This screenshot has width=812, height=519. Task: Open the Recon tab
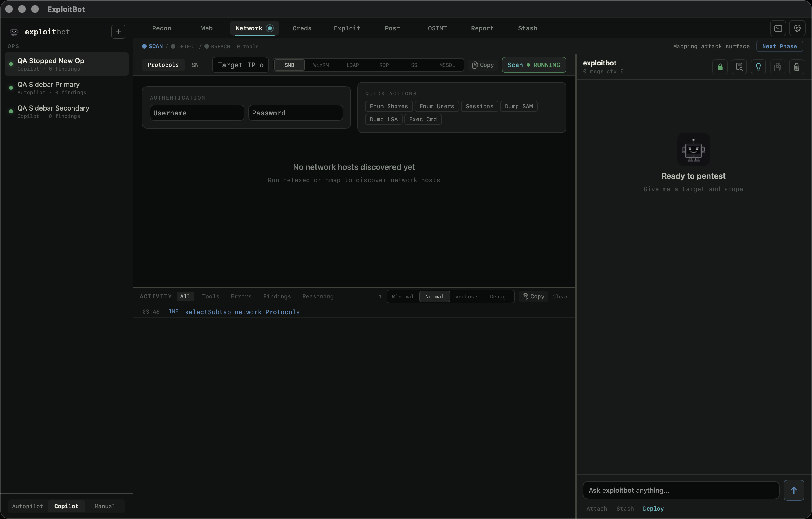[x=162, y=28]
